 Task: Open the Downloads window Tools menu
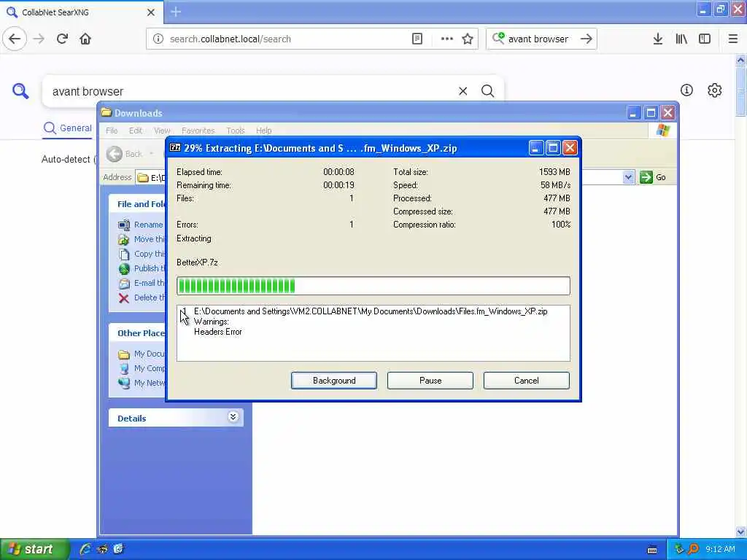tap(236, 131)
